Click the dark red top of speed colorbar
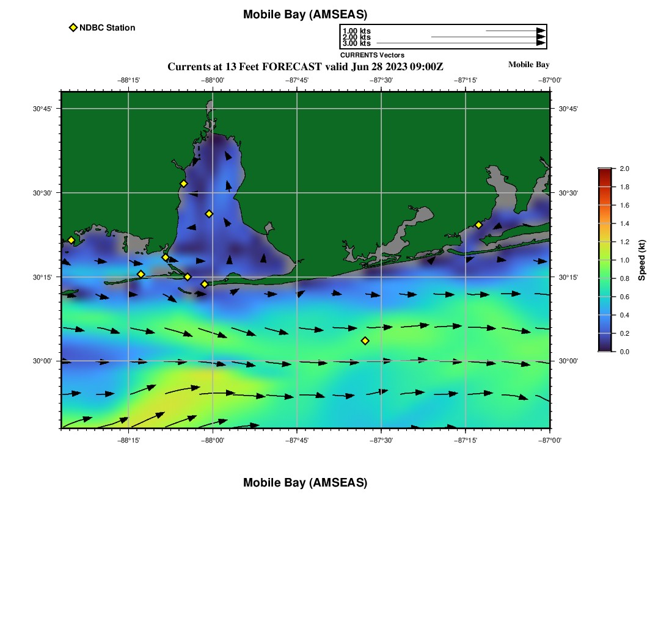This screenshot has height=641, width=672. [x=605, y=172]
